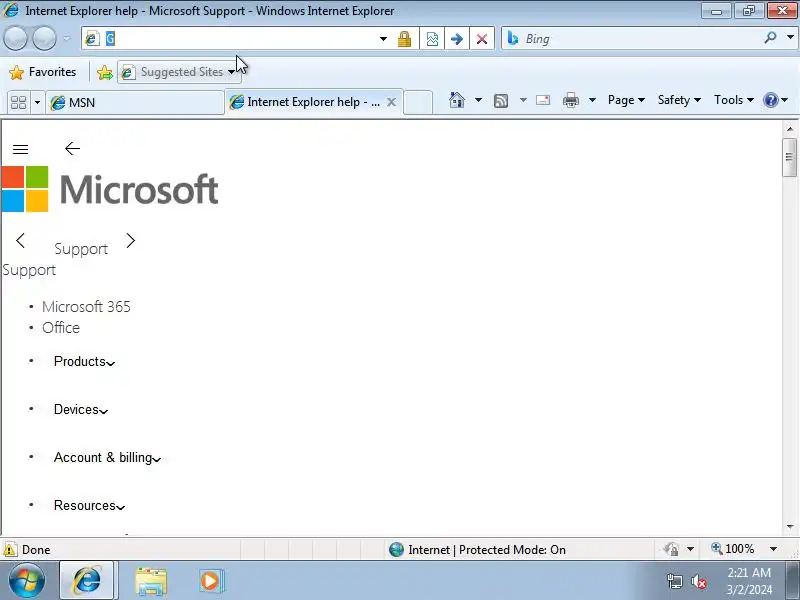Click the scrollbar up arrow
This screenshot has width=800, height=600.
tap(790, 129)
